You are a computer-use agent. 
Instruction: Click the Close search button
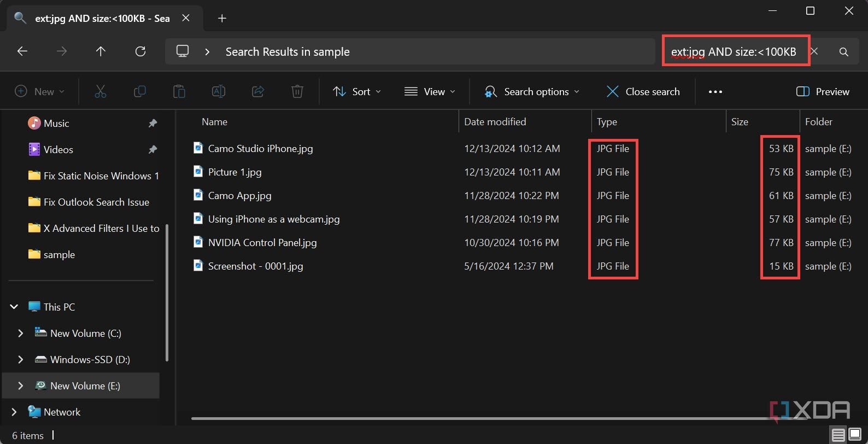pyautogui.click(x=643, y=92)
